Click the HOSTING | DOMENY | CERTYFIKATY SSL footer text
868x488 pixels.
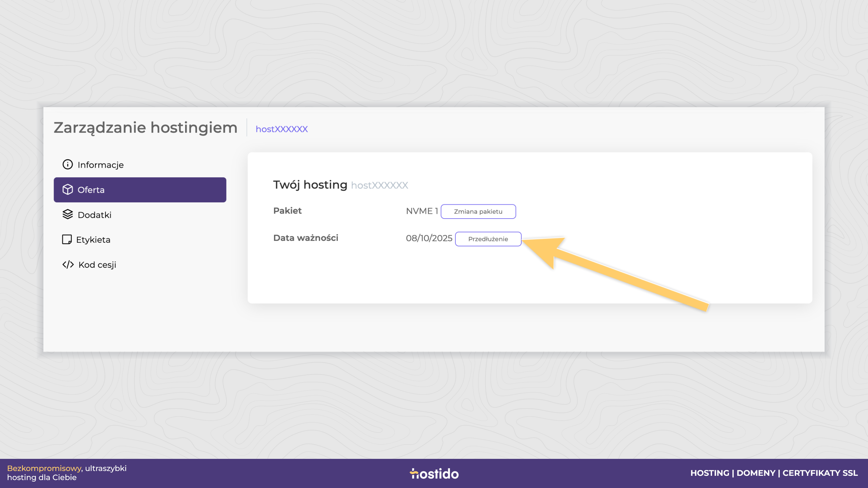(774, 473)
